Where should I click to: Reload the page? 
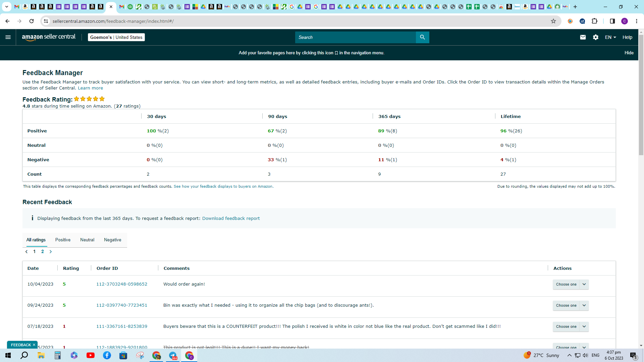(x=32, y=21)
